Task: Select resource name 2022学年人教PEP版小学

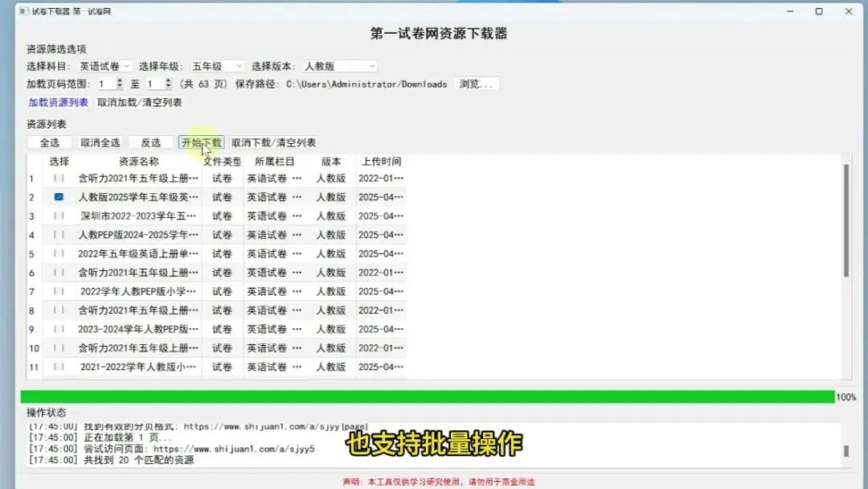Action: pyautogui.click(x=138, y=291)
